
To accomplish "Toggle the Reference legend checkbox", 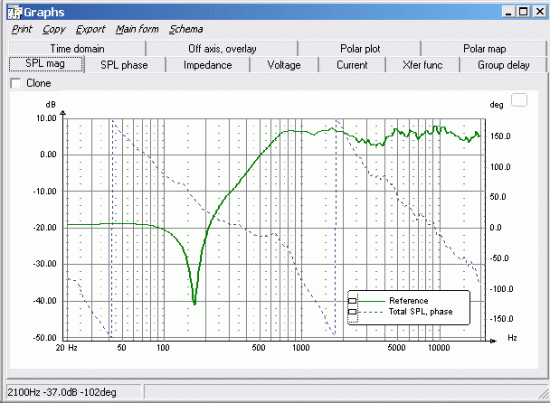I will 352,301.
